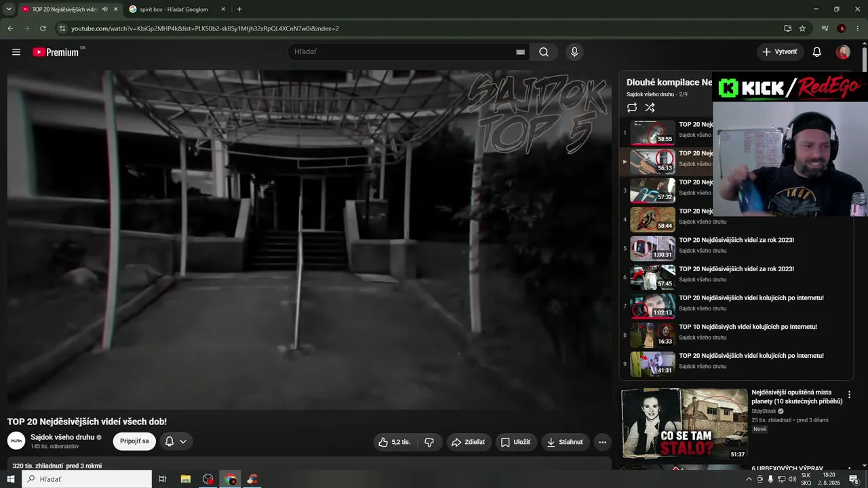Mute the playing YouTube tab
Screen dimensions: 868x488
104,9
